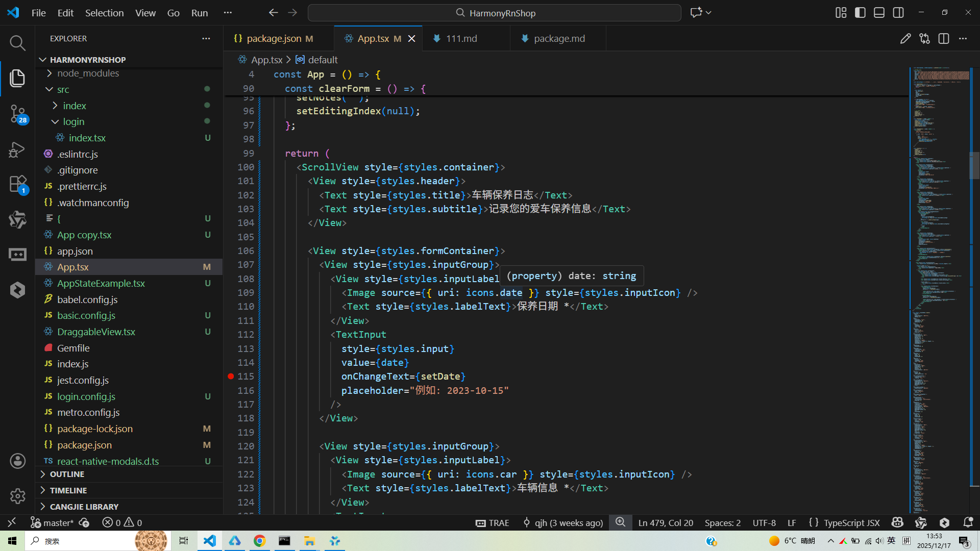Click the TypeScript JSX language mode
Screen dimensions: 980x551
851,522
